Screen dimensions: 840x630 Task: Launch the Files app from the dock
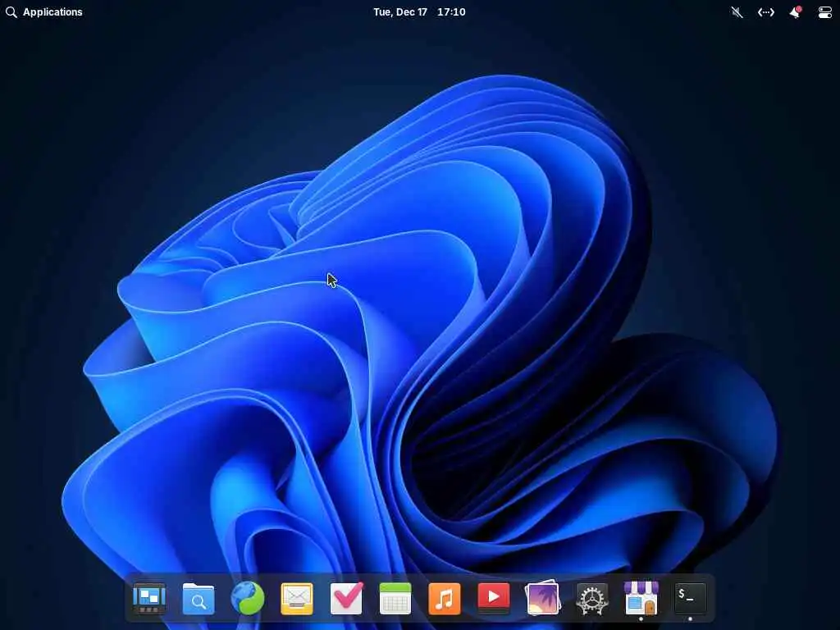pos(199,598)
